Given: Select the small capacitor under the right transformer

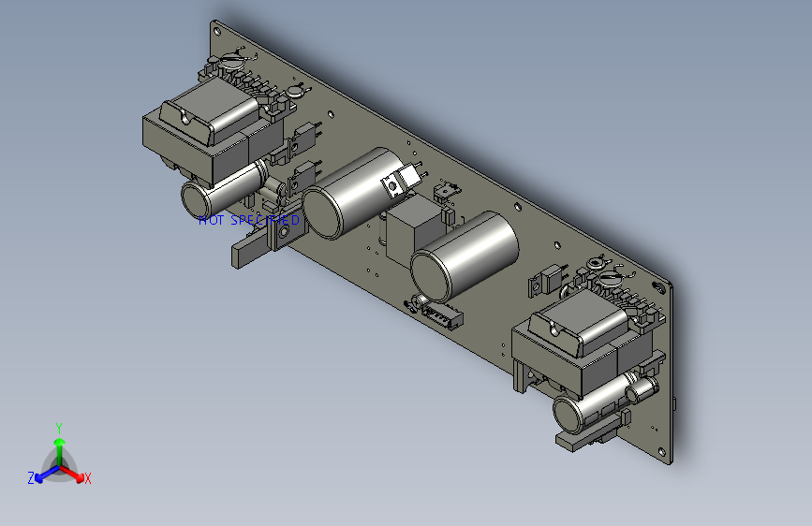Looking at the screenshot, I should click(x=596, y=404).
